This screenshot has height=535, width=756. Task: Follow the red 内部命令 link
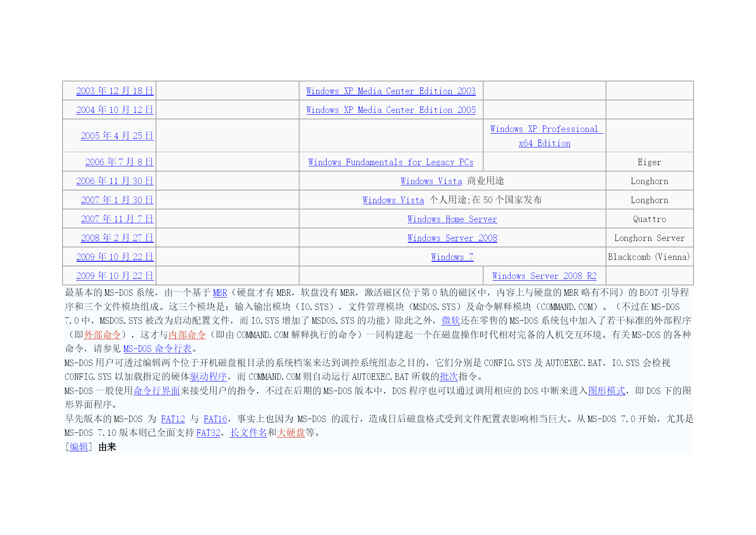[x=187, y=335]
